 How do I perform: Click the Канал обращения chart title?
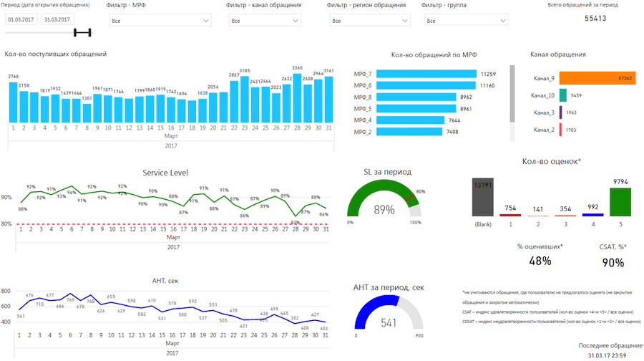(557, 54)
